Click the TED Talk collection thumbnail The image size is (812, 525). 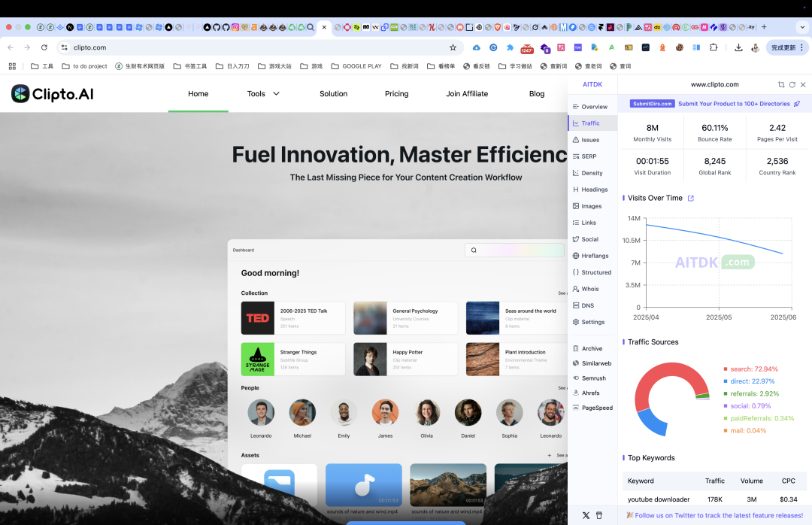(257, 318)
